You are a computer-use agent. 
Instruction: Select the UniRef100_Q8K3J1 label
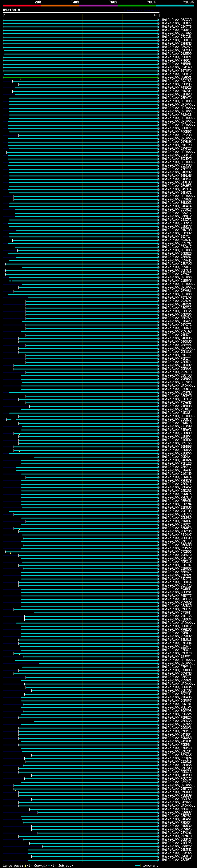pyautogui.click(x=177, y=270)
